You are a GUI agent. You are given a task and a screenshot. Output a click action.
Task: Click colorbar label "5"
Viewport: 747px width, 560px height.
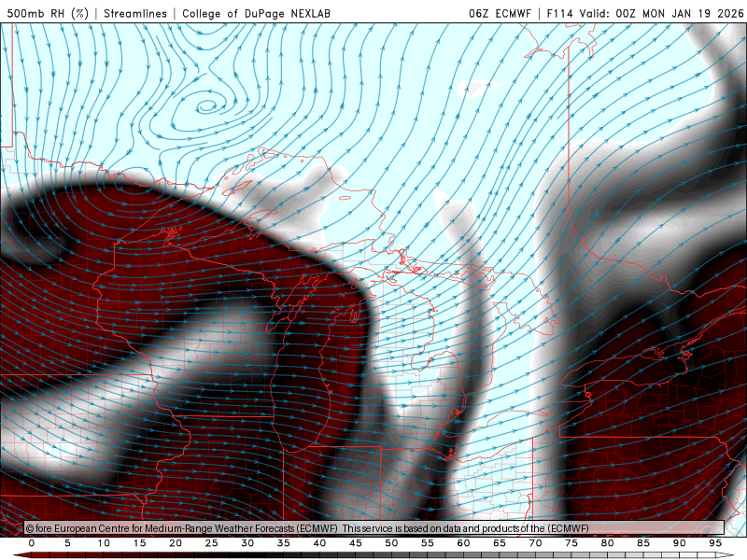pos(67,543)
